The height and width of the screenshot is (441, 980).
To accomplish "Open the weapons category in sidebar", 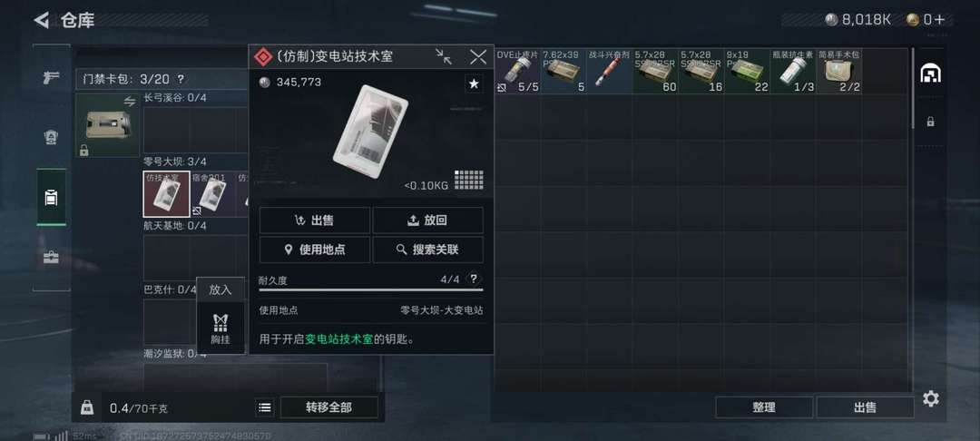I will point(51,78).
